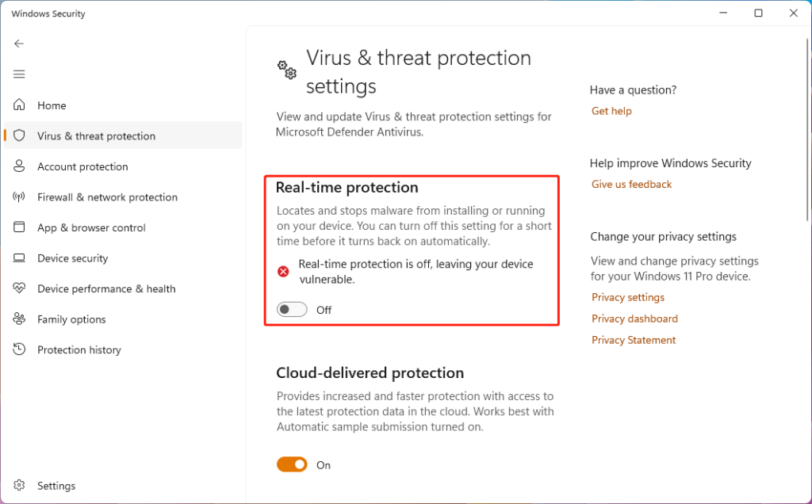Click the Home house icon
This screenshot has width=812, height=504.
coord(20,105)
